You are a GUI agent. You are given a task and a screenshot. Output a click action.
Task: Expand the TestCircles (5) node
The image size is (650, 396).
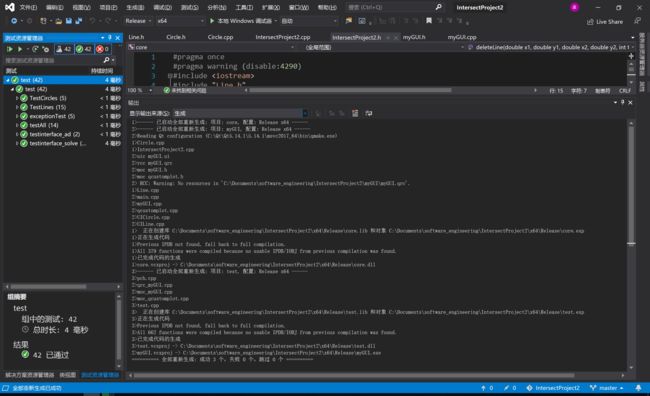pos(17,98)
